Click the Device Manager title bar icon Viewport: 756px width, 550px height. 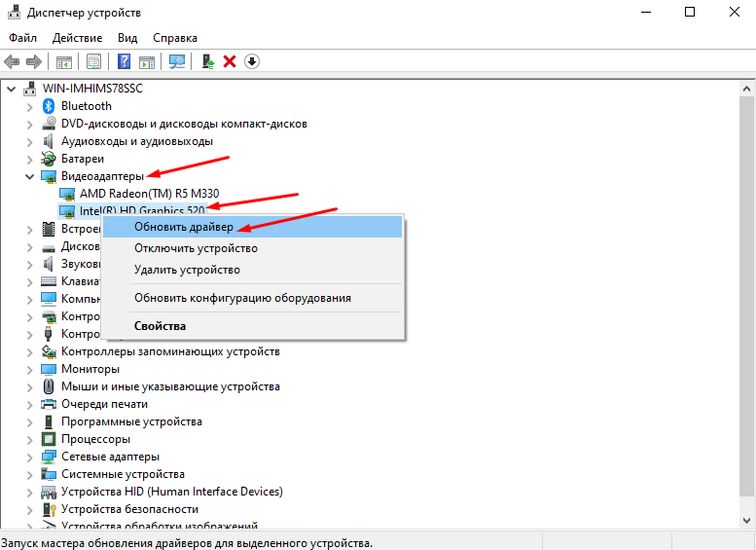click(15, 12)
